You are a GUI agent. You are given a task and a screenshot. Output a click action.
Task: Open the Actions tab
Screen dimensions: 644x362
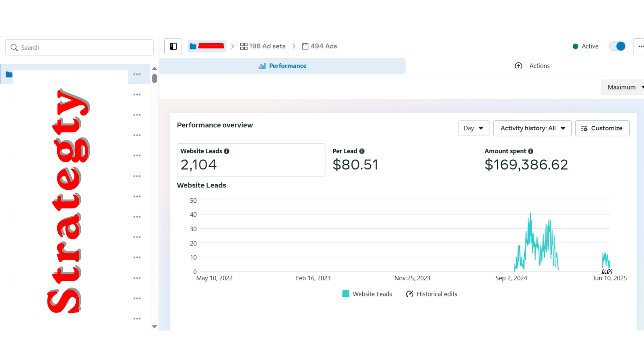[532, 66]
